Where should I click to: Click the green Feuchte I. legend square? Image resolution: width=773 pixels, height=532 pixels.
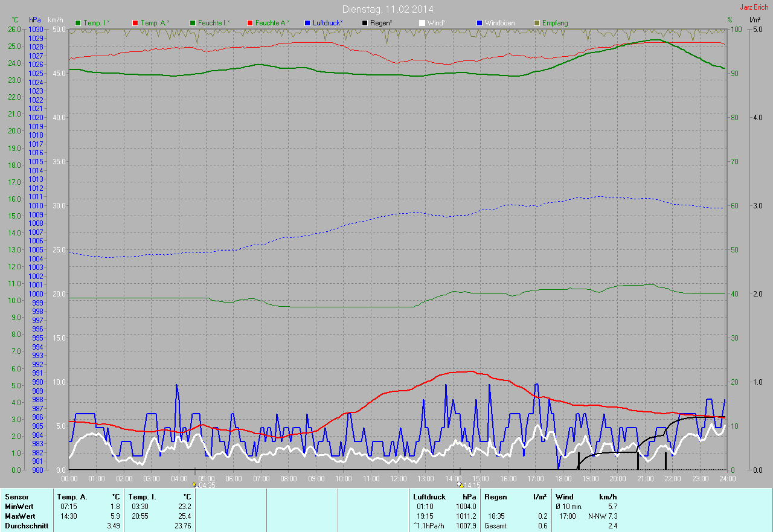[x=193, y=23]
